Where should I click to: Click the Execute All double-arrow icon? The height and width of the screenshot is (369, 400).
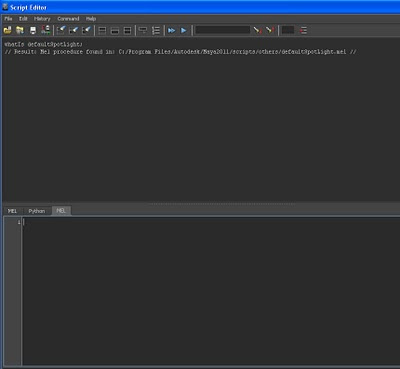[x=171, y=30]
